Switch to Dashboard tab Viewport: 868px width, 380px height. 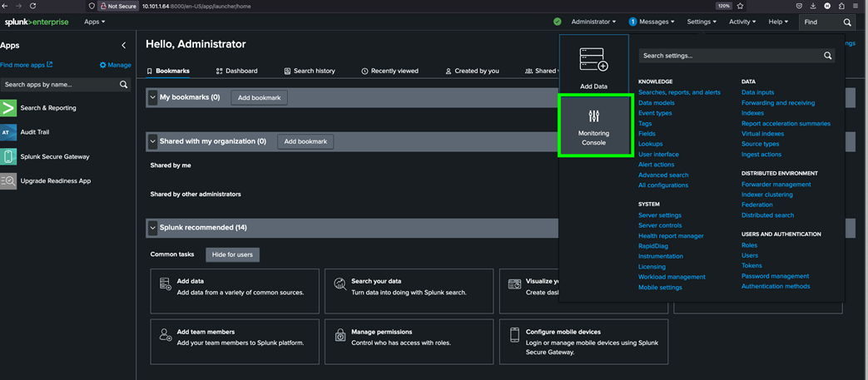237,71
